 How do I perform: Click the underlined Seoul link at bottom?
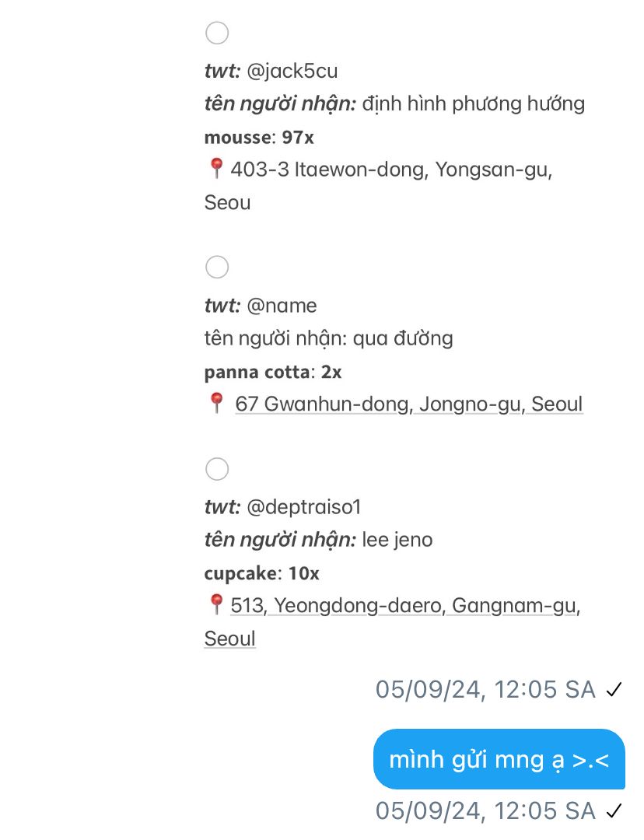point(230,639)
